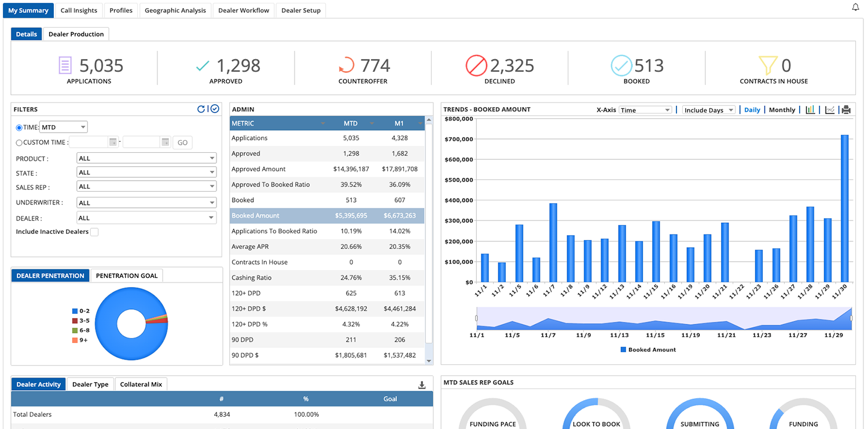
Task: Open the Include Days dropdown
Action: click(x=709, y=110)
